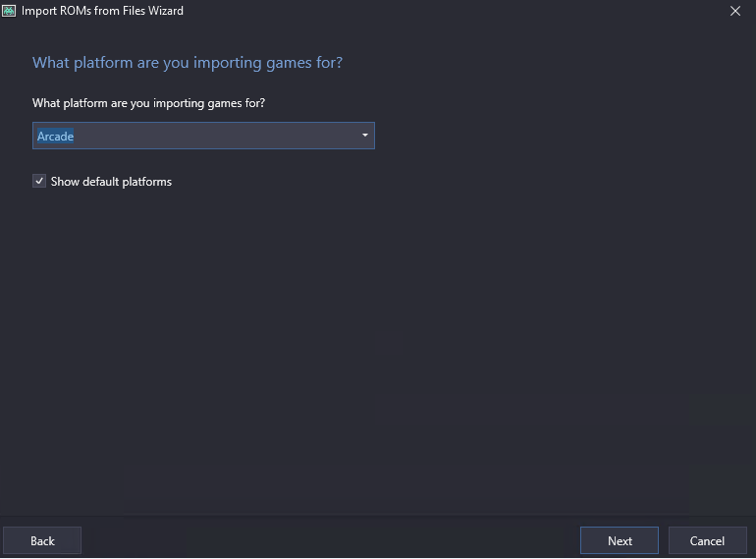Click the downward triangle at the combo box's right edge
This screenshot has height=559, width=756.
tap(365, 136)
